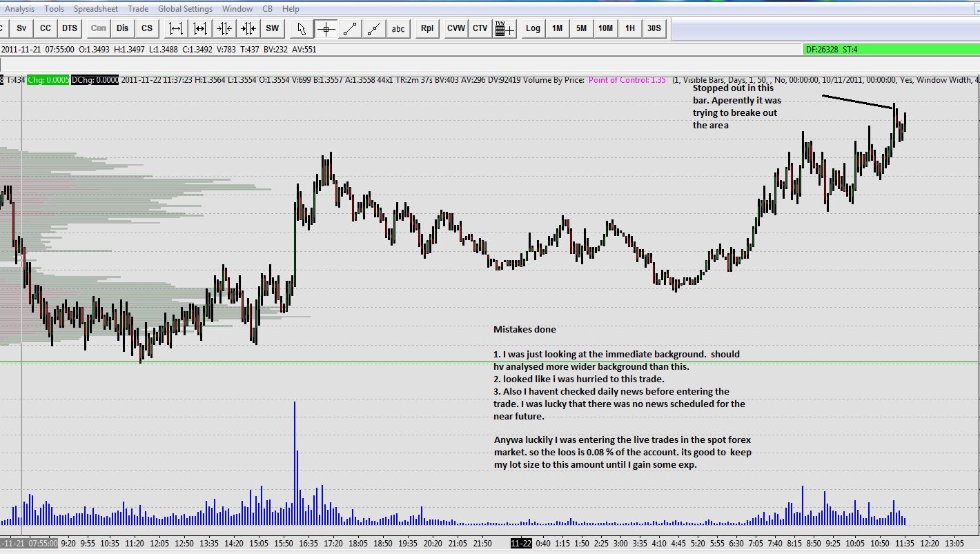
Task: Open the Analysis menu
Action: [x=19, y=9]
